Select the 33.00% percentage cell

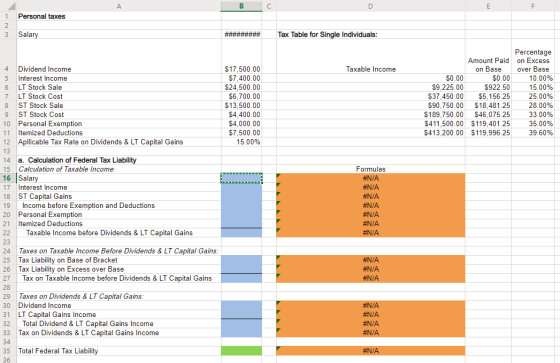(x=533, y=115)
